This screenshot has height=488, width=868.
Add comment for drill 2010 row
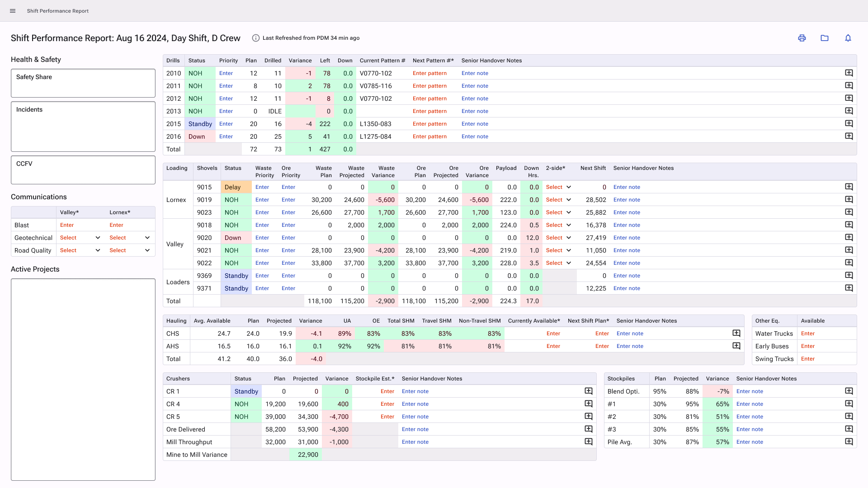click(x=849, y=73)
